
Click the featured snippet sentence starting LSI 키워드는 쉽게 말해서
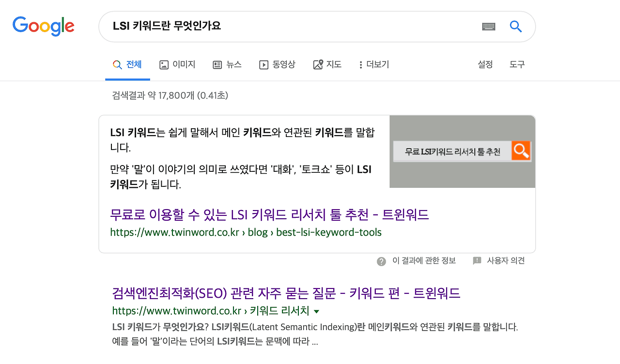(242, 140)
